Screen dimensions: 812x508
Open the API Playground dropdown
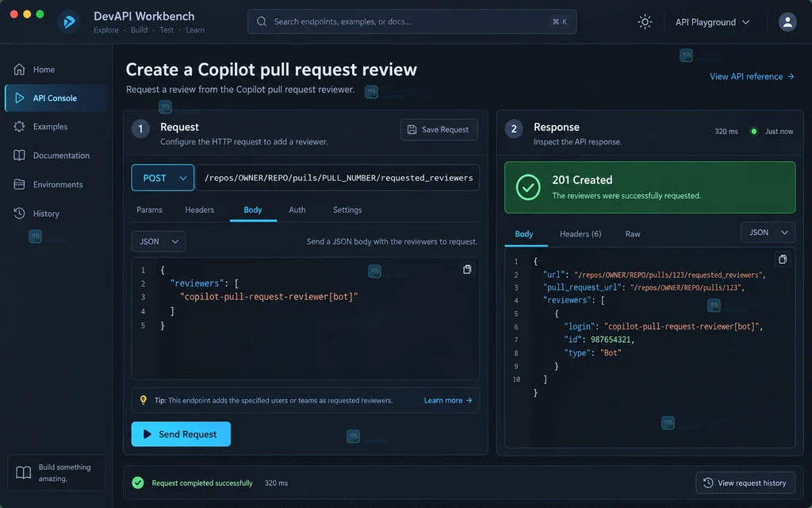pos(713,22)
